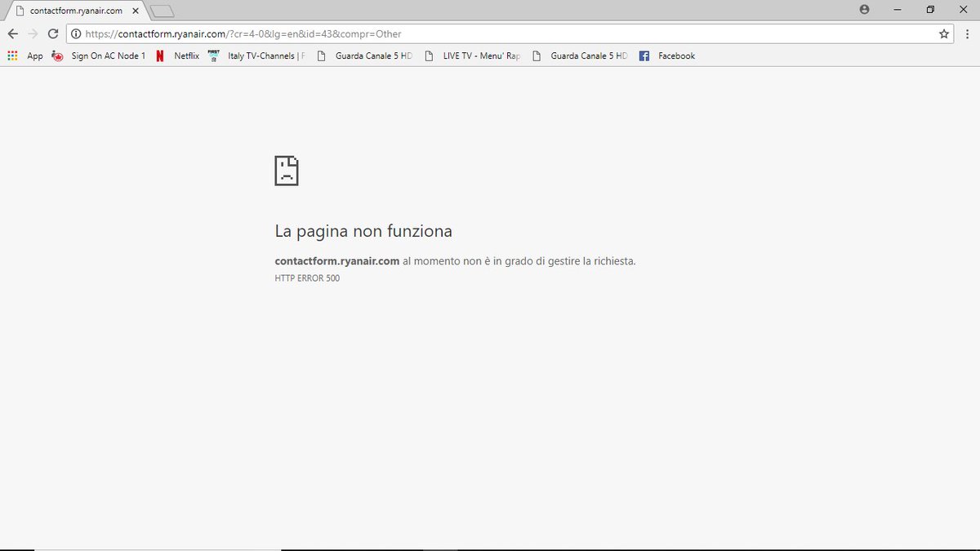Bookmark this page with the star icon
This screenshot has height=551, width=980.
(944, 33)
